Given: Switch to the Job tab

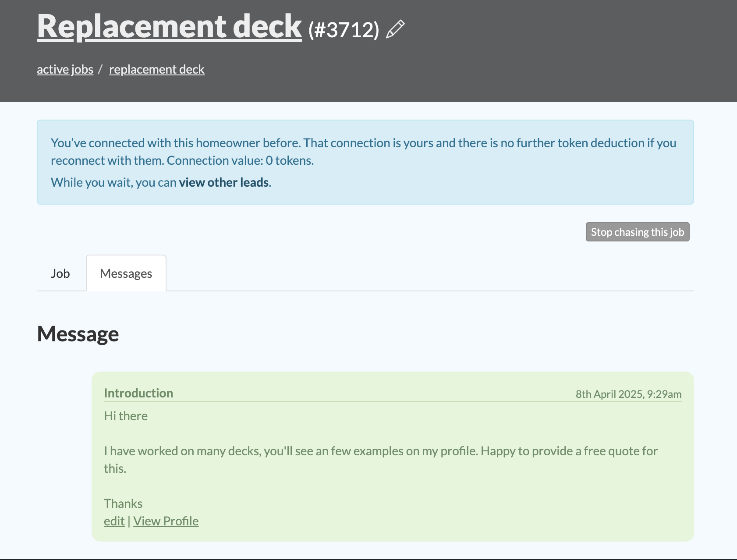Looking at the screenshot, I should click(x=60, y=273).
